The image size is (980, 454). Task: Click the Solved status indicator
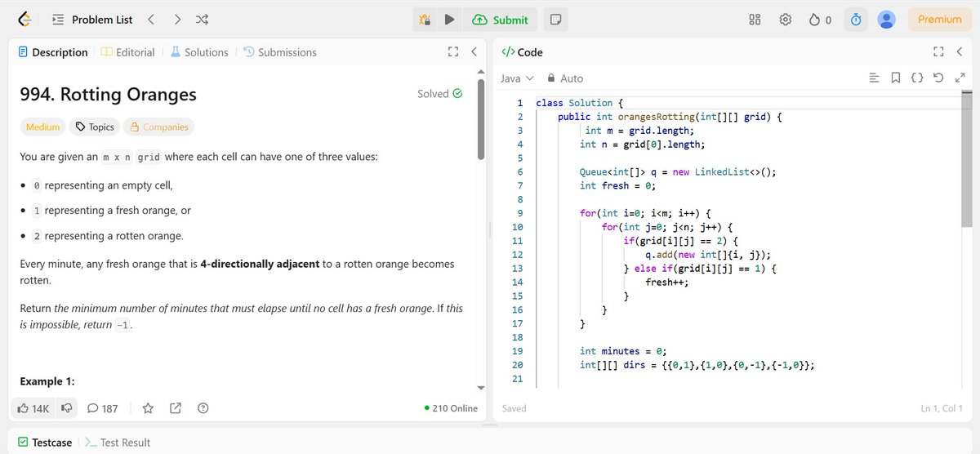pyautogui.click(x=440, y=94)
